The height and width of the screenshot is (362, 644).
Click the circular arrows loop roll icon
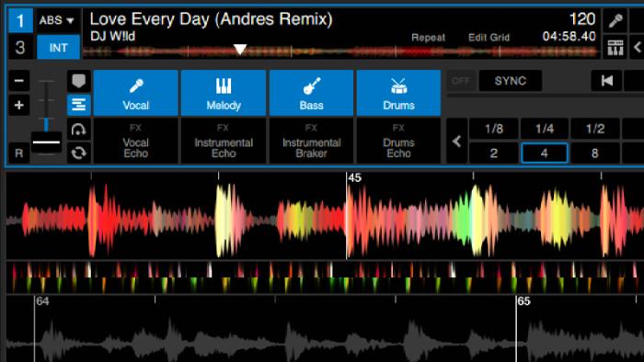[x=78, y=153]
